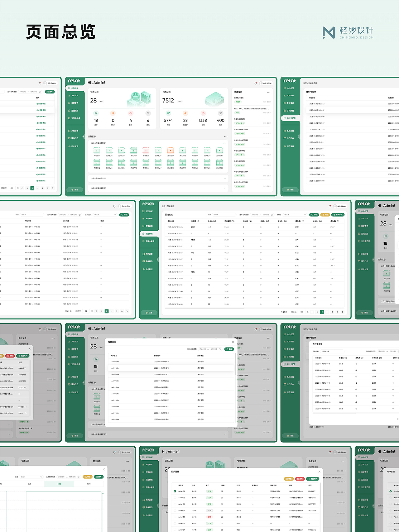Click the vertical scrollbar in the 用户管理 dialog
The width and height of the screenshot is (399, 532).
pos(320,492)
